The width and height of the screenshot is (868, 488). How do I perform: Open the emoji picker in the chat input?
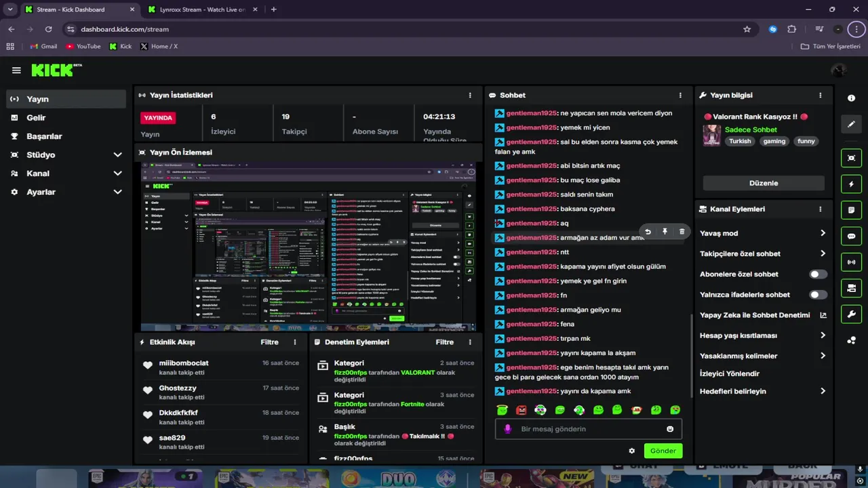coord(670,429)
